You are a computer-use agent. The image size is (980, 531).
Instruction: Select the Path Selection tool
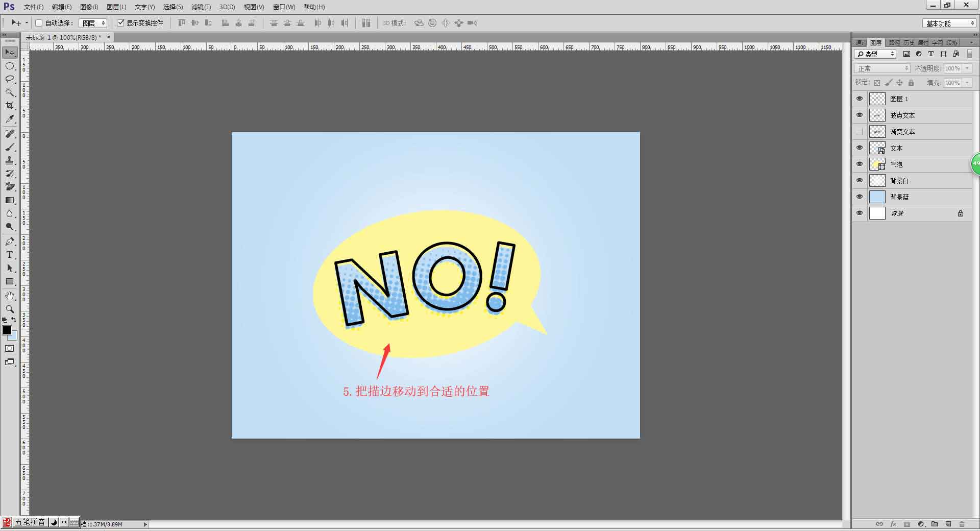point(10,268)
